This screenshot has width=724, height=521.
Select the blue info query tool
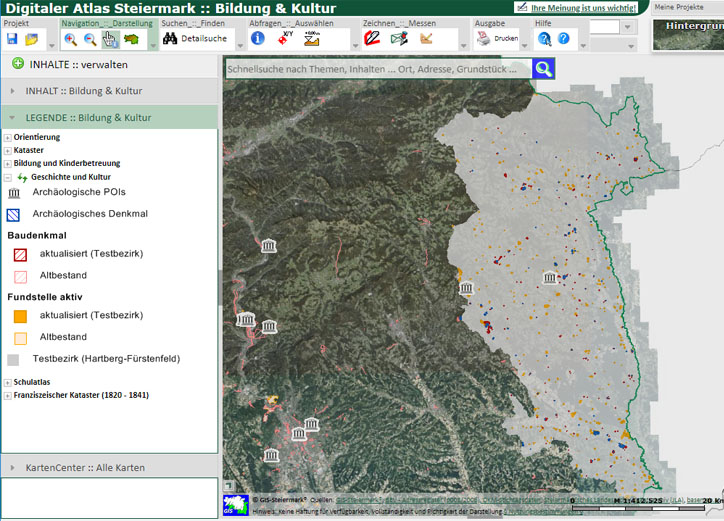(x=258, y=38)
